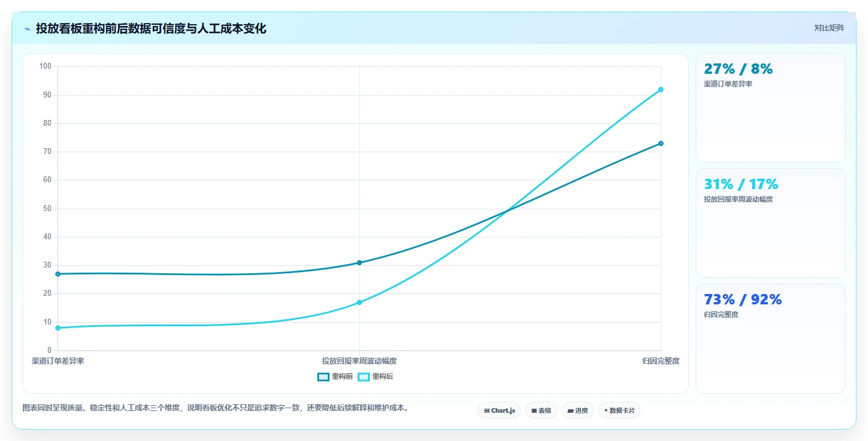The height and width of the screenshot is (441, 868).
Task: Click the 投放回报率周波动幅度 card caption
Action: pos(738,199)
